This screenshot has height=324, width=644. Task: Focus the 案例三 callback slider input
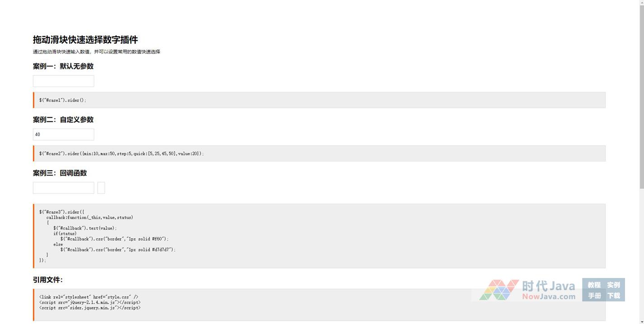(63, 188)
